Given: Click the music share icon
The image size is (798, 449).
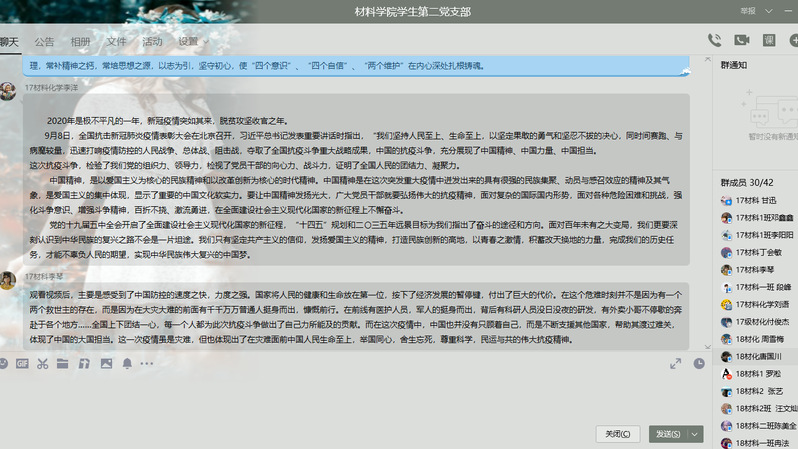Looking at the screenshot, I should point(83,363).
